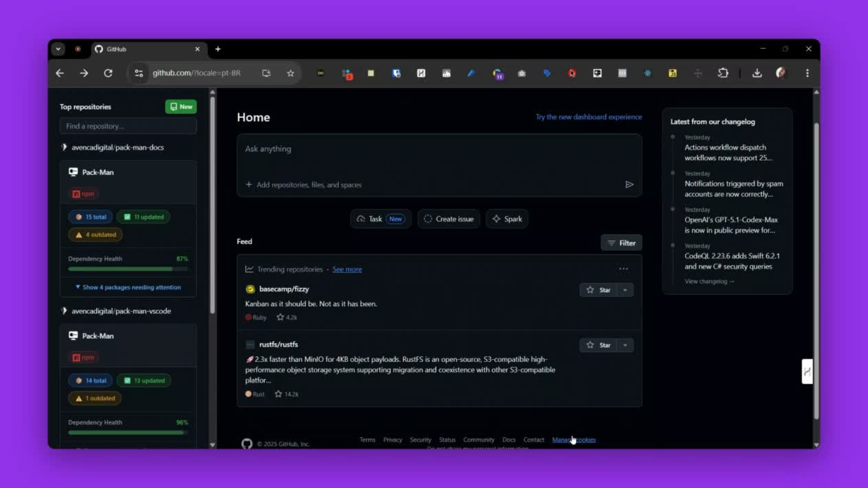Click the plus icon to add repositories, files, spaces
The image size is (868, 488).
(249, 184)
